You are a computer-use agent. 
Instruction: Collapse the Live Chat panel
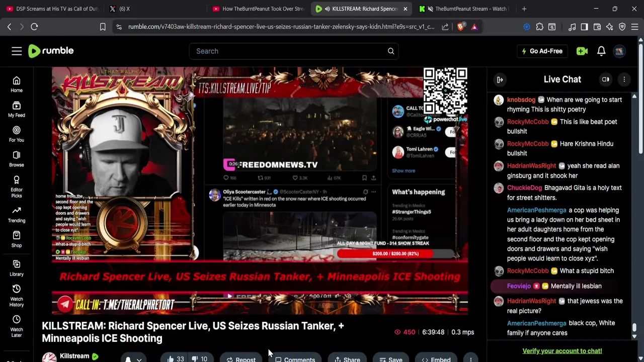click(500, 79)
